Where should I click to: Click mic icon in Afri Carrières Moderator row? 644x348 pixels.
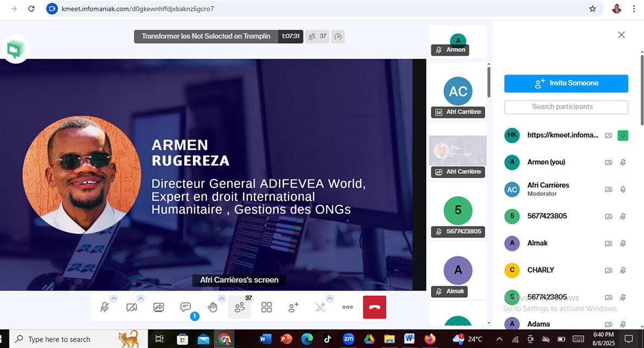click(x=623, y=189)
